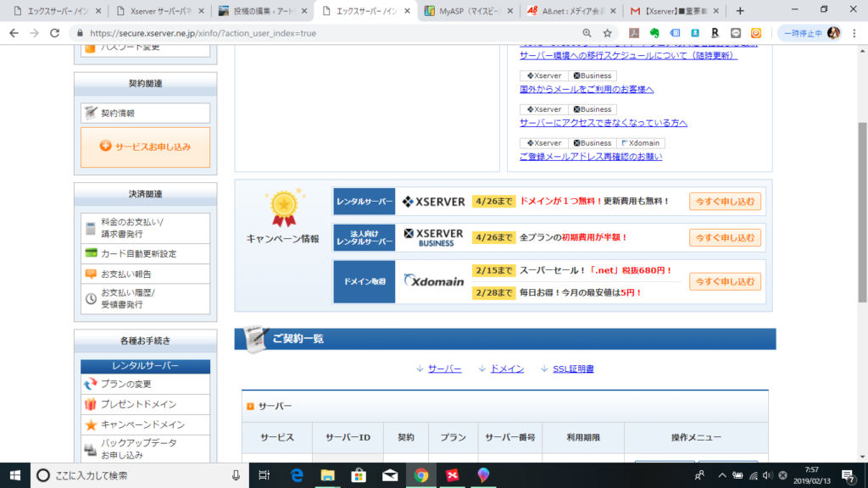Click the レンタルサーバー campaign label
Image resolution: width=868 pixels, height=488 pixels.
coord(364,202)
